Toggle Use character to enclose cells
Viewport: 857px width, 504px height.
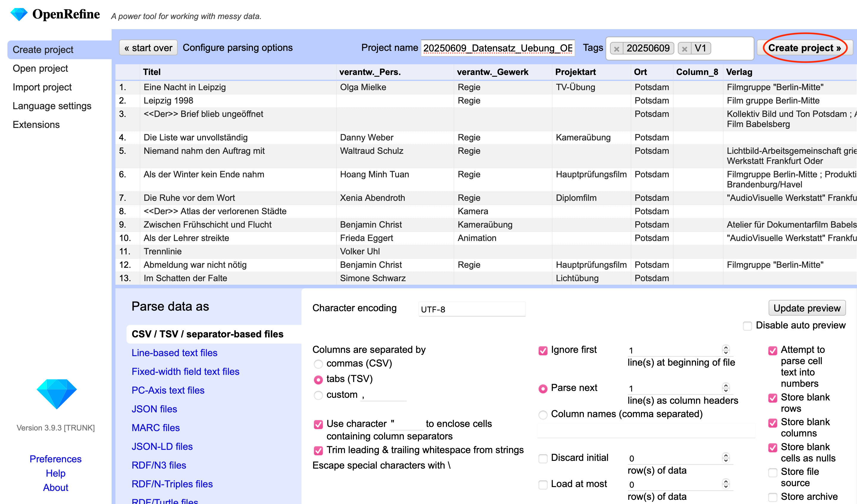[318, 425]
